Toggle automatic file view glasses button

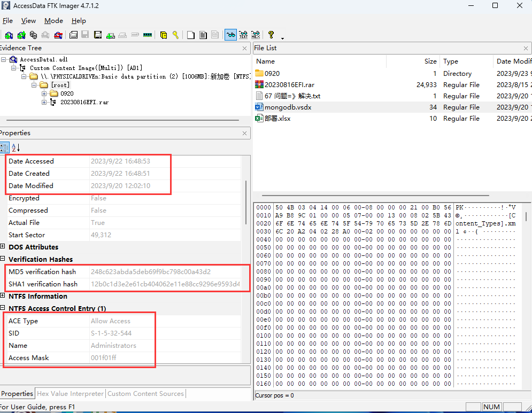(230, 35)
